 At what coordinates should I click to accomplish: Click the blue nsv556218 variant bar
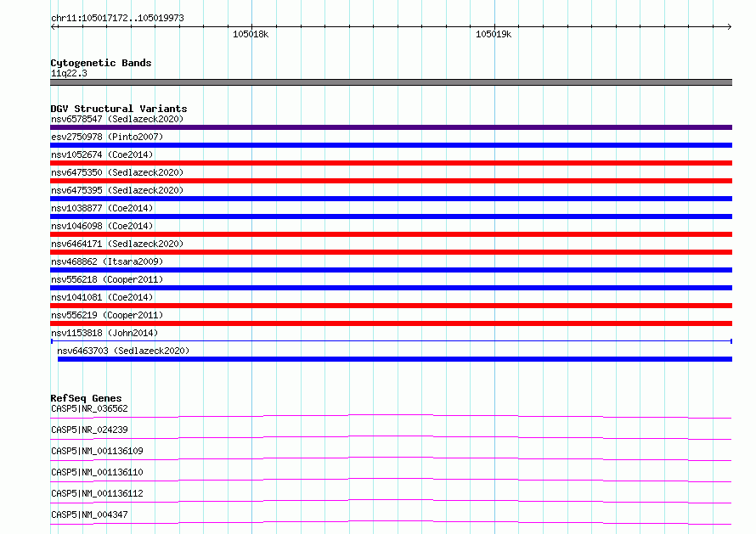391,288
